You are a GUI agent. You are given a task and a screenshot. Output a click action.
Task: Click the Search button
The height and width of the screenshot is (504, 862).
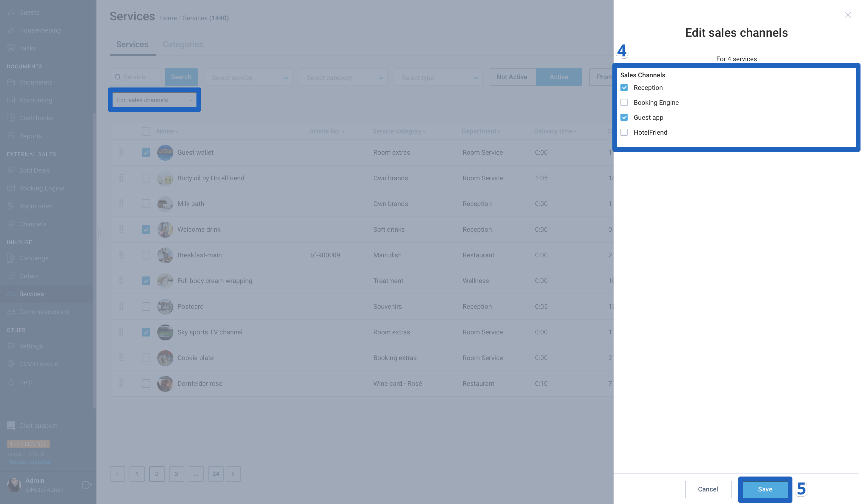(181, 77)
